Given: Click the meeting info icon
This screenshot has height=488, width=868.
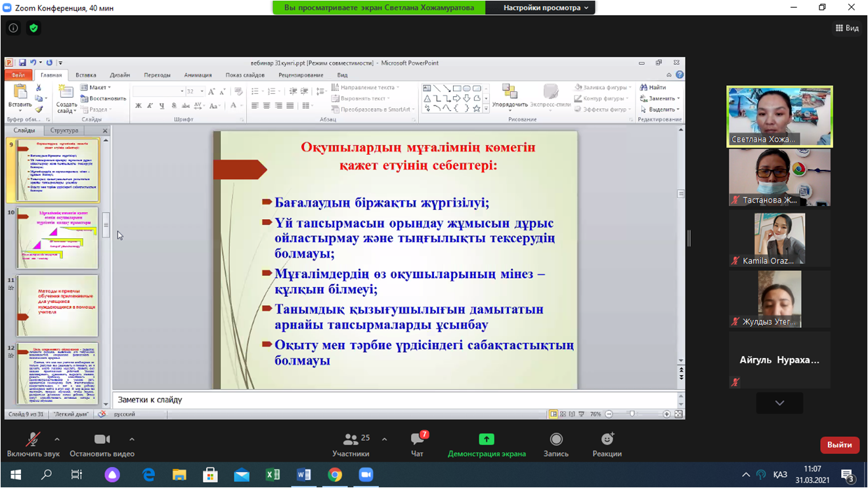Looking at the screenshot, I should pyautogui.click(x=13, y=28).
